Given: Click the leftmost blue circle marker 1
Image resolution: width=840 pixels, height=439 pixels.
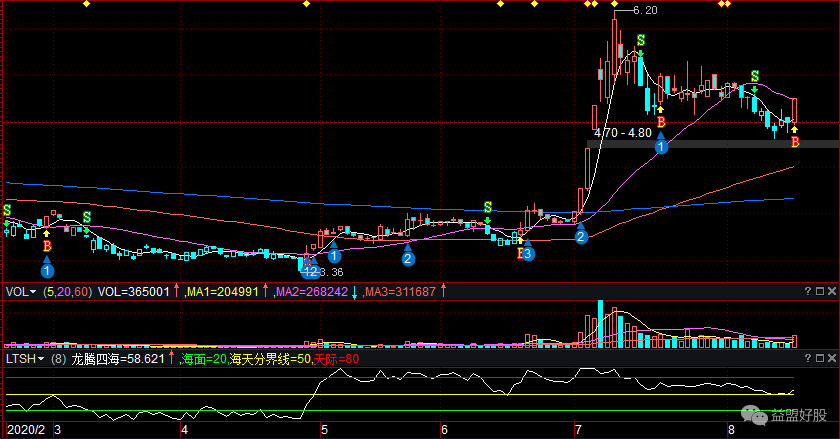Looking at the screenshot, I should [x=47, y=268].
